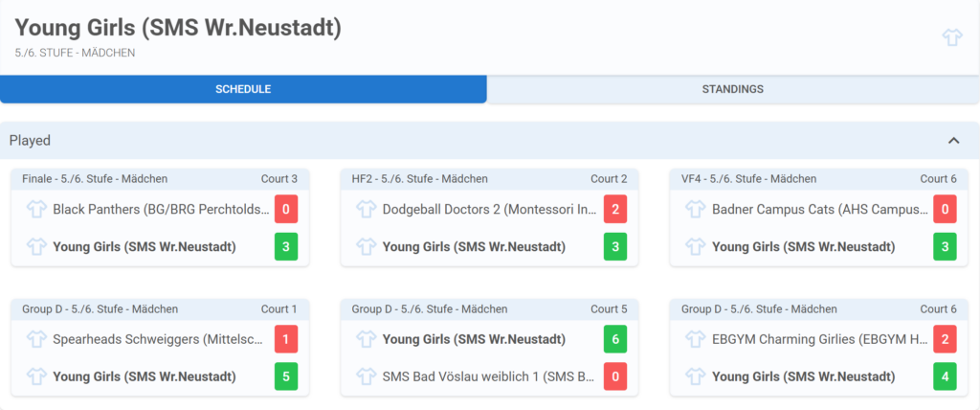Screen dimensions: 980x410
Task: Click the 'Court 2' label
Action: pos(609,179)
